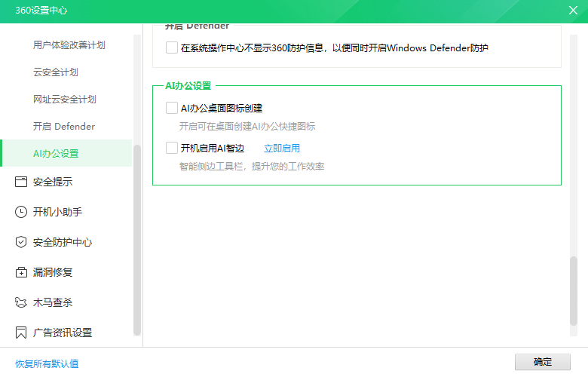Viewport: 588px width, 377px height.
Task: Click the 开机小助手 clock icon
Action: click(x=21, y=212)
